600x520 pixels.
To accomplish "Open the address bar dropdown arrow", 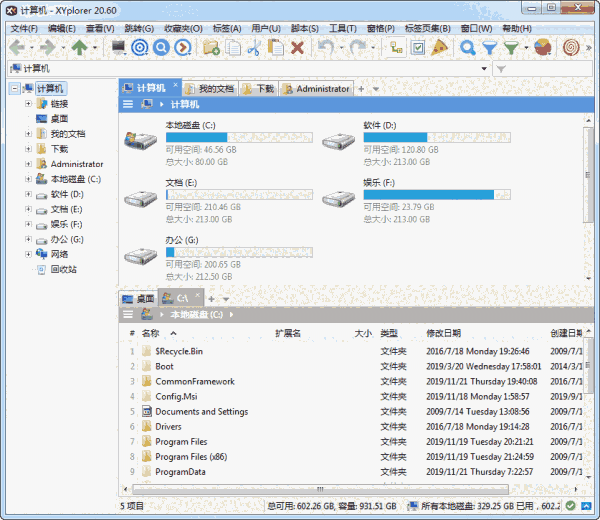I will [x=484, y=68].
